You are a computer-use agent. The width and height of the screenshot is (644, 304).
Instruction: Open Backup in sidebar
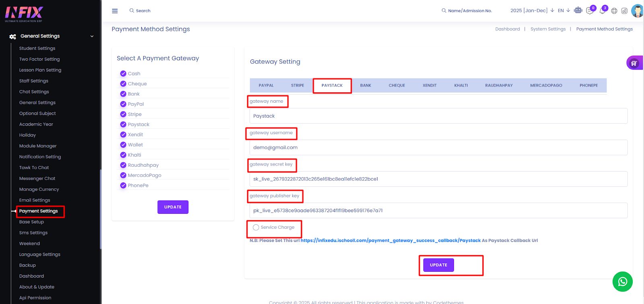pyautogui.click(x=27, y=265)
